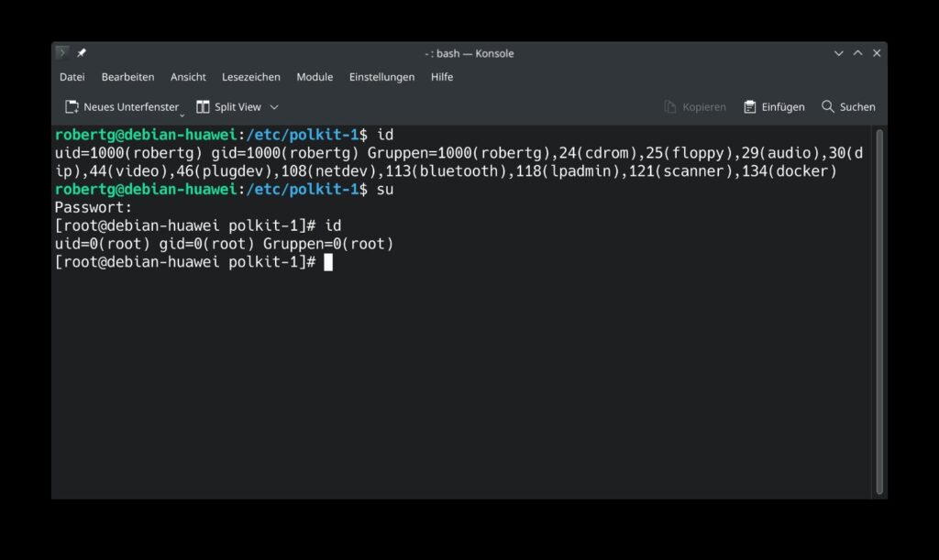Image resolution: width=939 pixels, height=560 pixels.
Task: Click the 'Passwort:' line in terminal
Action: coord(93,208)
